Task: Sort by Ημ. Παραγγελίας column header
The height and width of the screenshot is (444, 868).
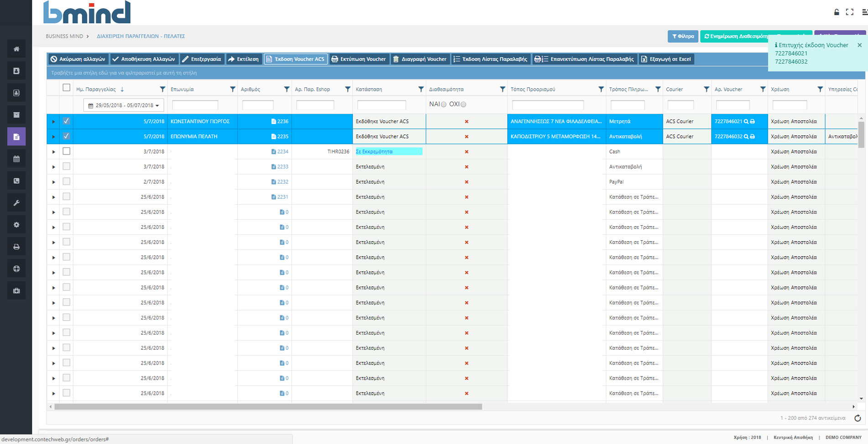Action: tap(96, 89)
